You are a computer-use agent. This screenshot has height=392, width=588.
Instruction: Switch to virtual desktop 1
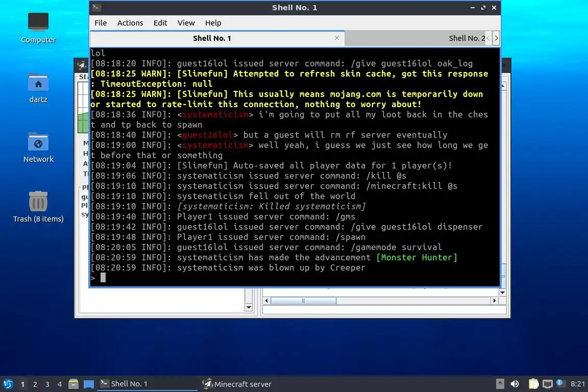click(x=23, y=384)
